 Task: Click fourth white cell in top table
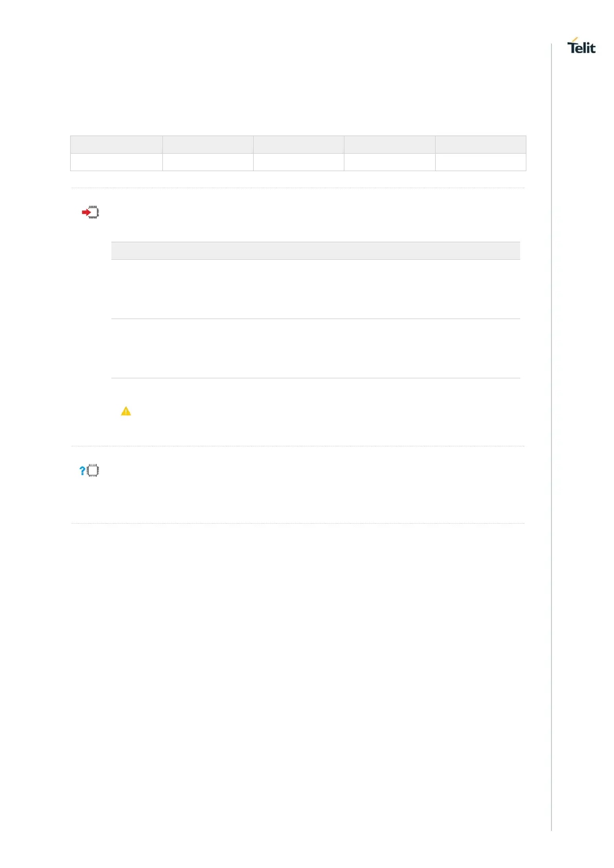(389, 162)
